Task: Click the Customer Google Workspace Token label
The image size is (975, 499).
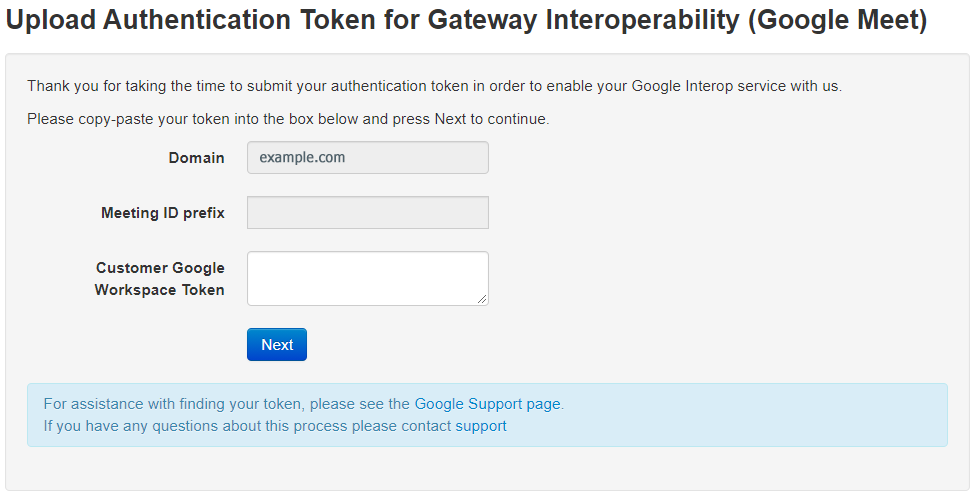Action: click(x=160, y=279)
